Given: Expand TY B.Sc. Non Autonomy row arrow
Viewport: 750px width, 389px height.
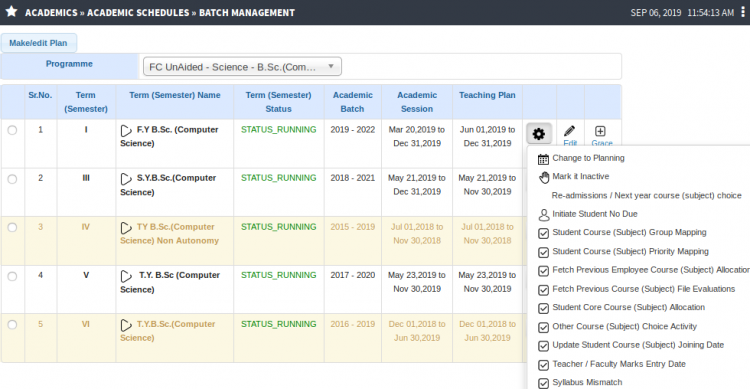Looking at the screenshot, I should coord(126,228).
